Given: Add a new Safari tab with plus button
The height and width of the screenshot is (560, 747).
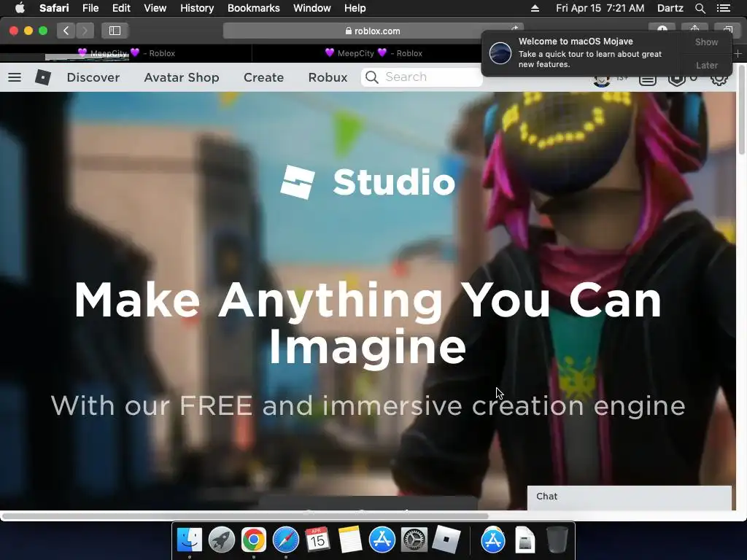Looking at the screenshot, I should [x=738, y=54].
